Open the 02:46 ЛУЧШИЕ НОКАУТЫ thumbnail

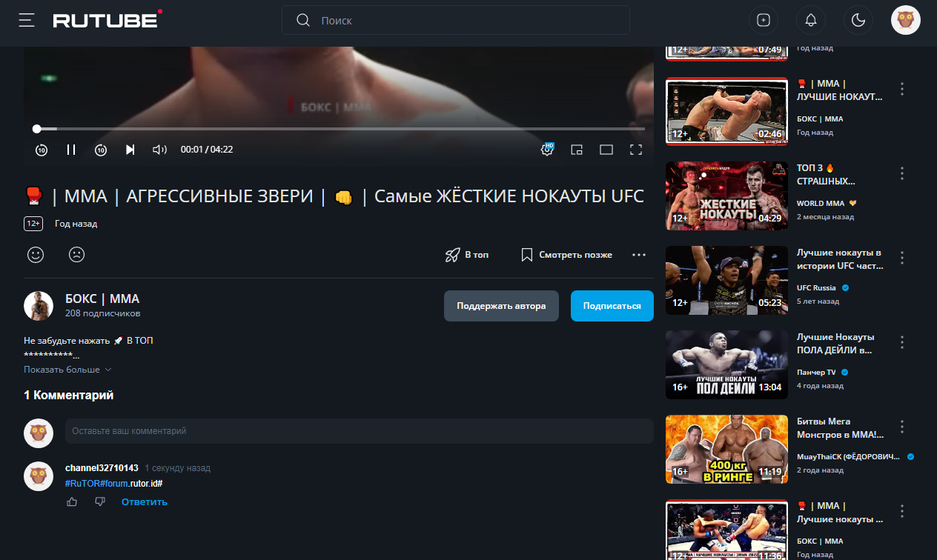click(x=726, y=112)
